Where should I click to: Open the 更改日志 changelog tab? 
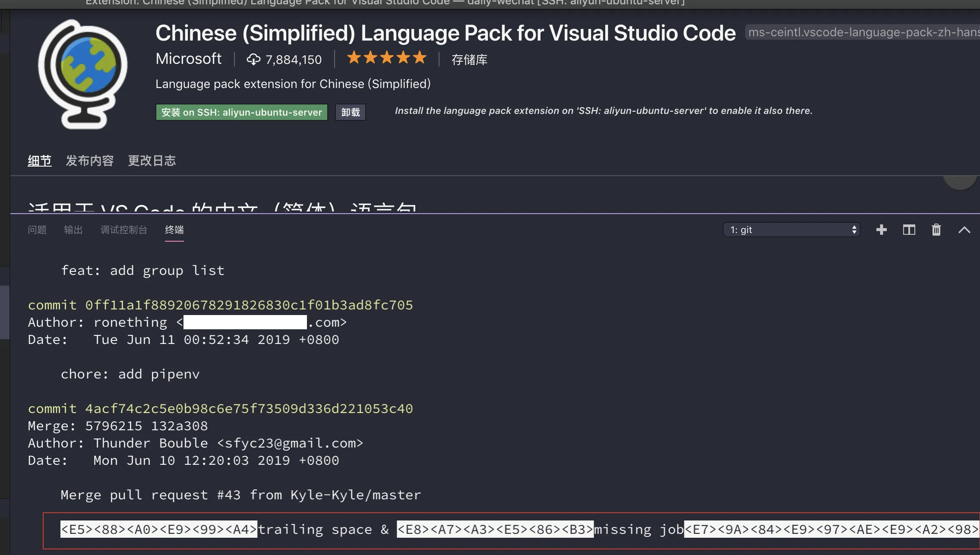pos(152,161)
